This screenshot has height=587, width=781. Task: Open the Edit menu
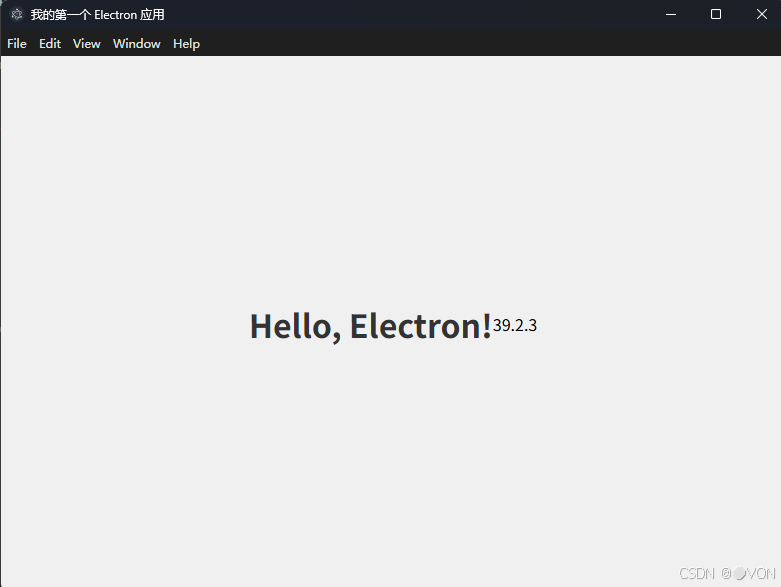[50, 44]
